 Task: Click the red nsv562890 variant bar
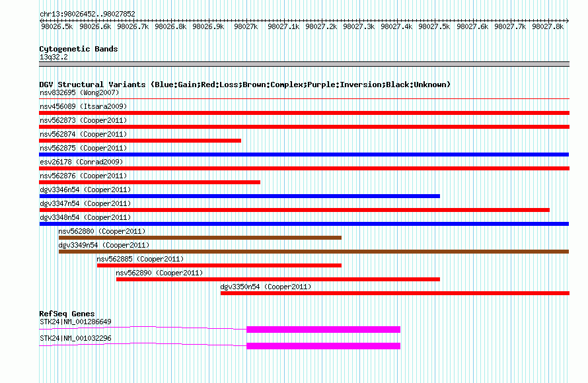278,279
